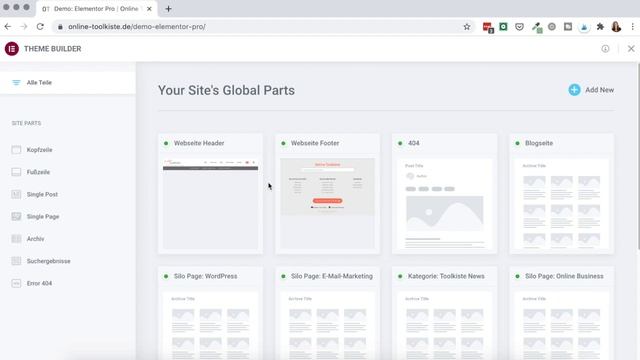Click the 404 card title
The height and width of the screenshot is (360, 640).
point(413,143)
